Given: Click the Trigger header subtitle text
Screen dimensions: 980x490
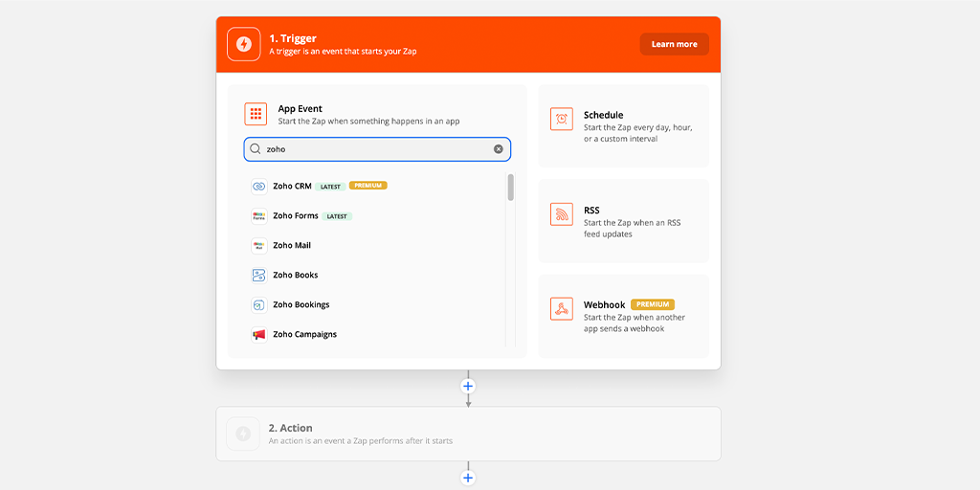Looking at the screenshot, I should 343,52.
